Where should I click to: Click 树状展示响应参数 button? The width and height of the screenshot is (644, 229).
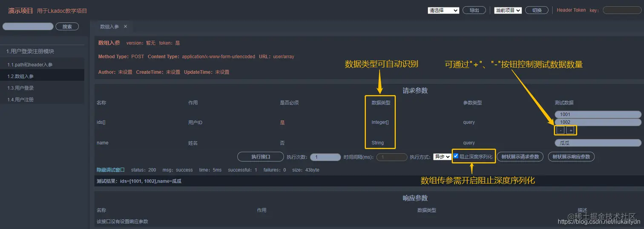pyautogui.click(x=571, y=157)
